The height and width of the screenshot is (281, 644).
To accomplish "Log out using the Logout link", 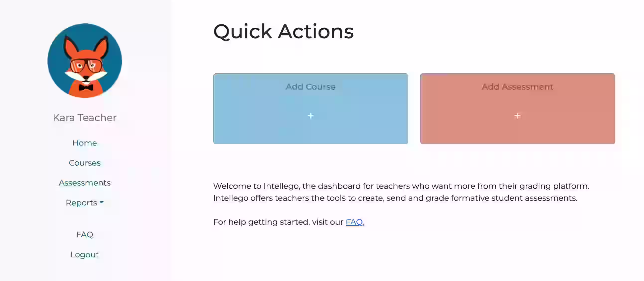I will [x=84, y=255].
